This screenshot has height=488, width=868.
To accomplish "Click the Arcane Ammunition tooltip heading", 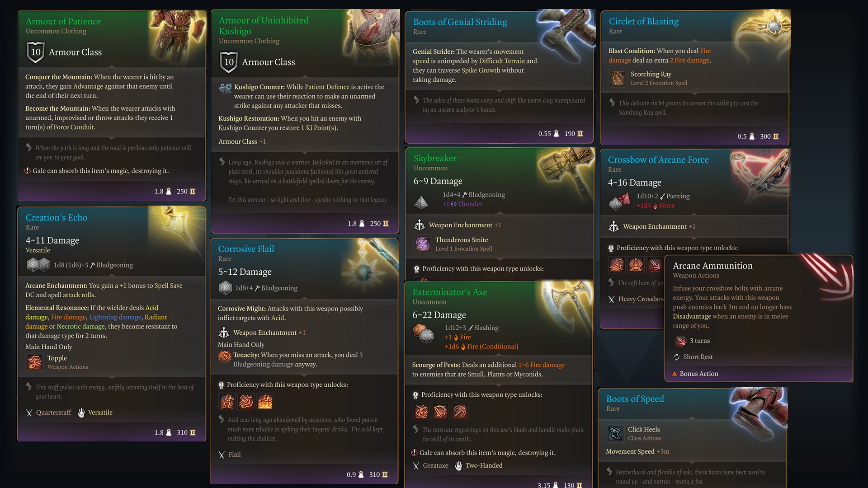I will tap(712, 266).
